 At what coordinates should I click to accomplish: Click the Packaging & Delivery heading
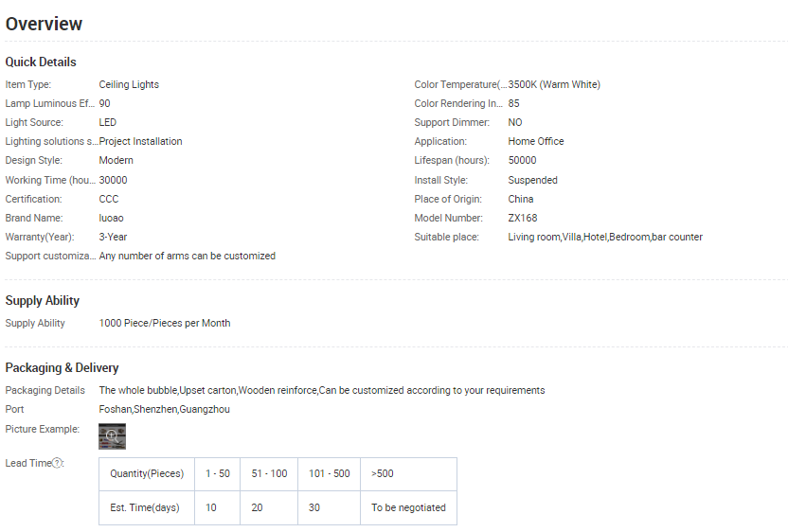point(62,367)
